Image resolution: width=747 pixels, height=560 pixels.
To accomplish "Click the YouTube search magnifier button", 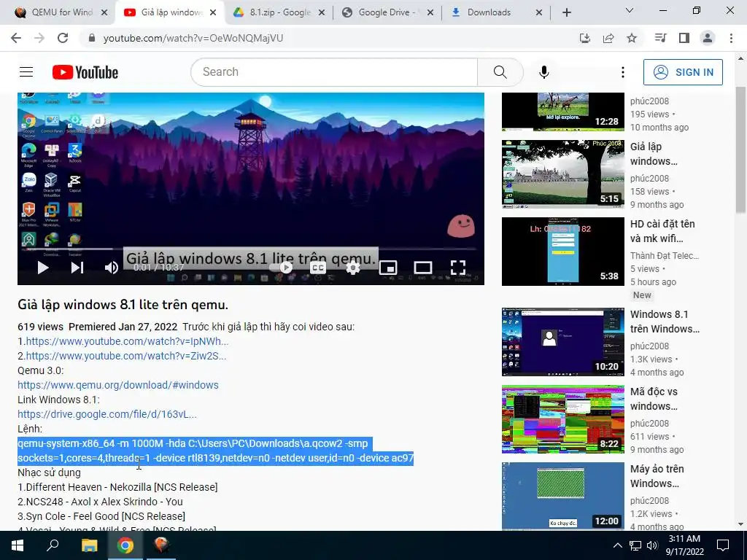I will pyautogui.click(x=500, y=72).
